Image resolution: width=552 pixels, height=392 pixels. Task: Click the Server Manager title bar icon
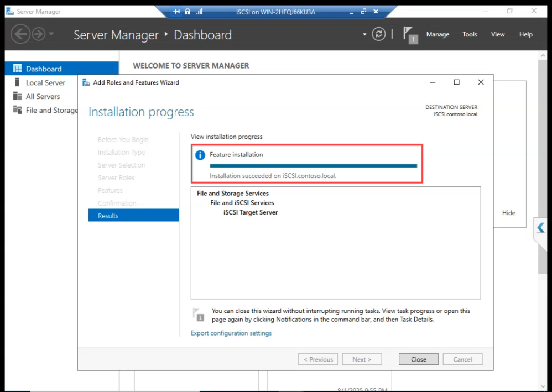click(x=10, y=11)
